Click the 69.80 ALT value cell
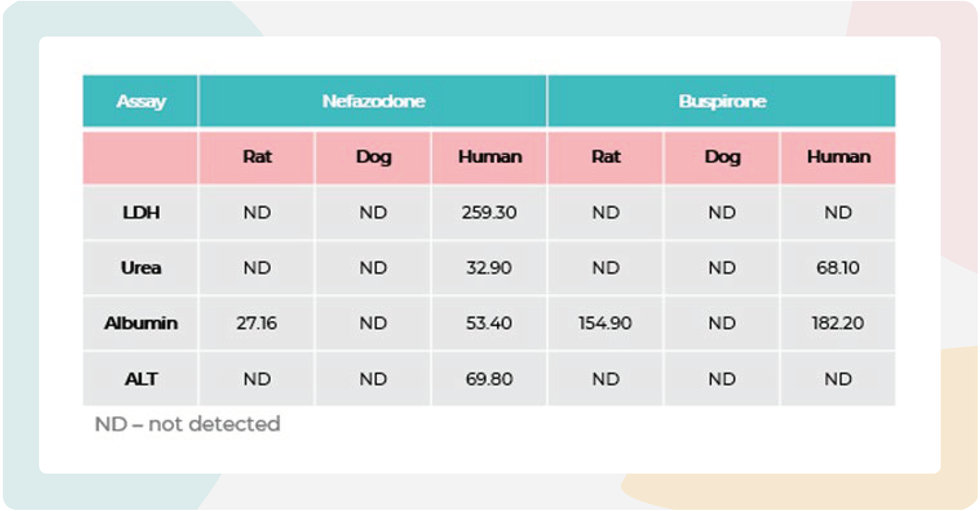The width and height of the screenshot is (980, 511). (x=489, y=379)
